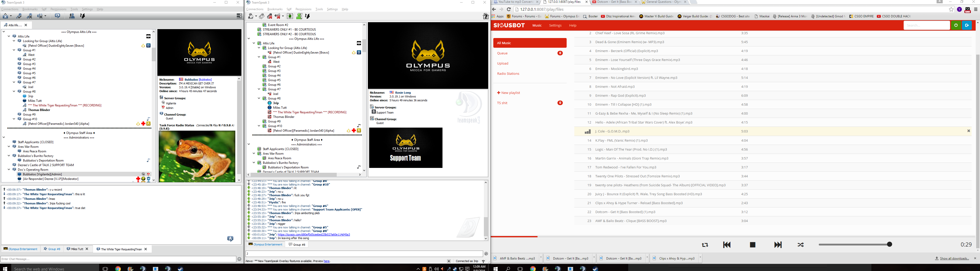This screenshot has height=271, width=980.
Task: Toggle microphone mute in left TeamSpeak toolbar
Action: pyautogui.click(x=30, y=16)
